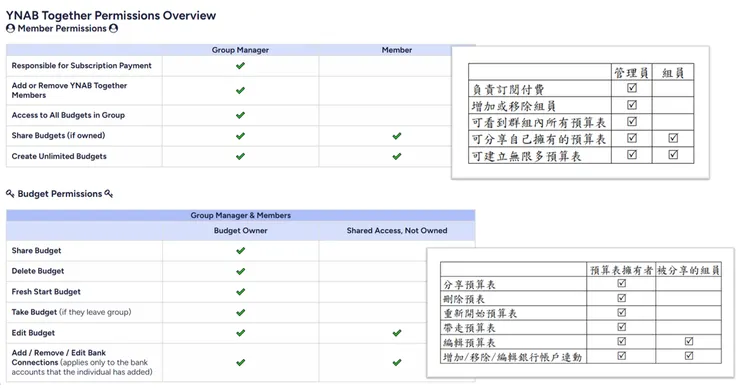Click the key icon left of Budget Permissions
Screen dimensions: 740x391
pyautogui.click(x=10, y=194)
